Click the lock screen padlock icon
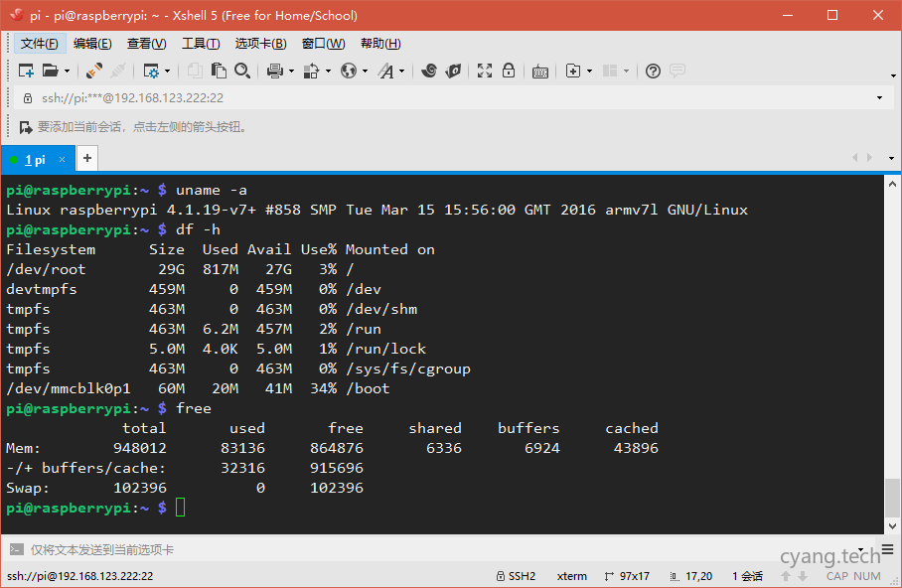Viewport: 902px width, 588px height. click(509, 71)
